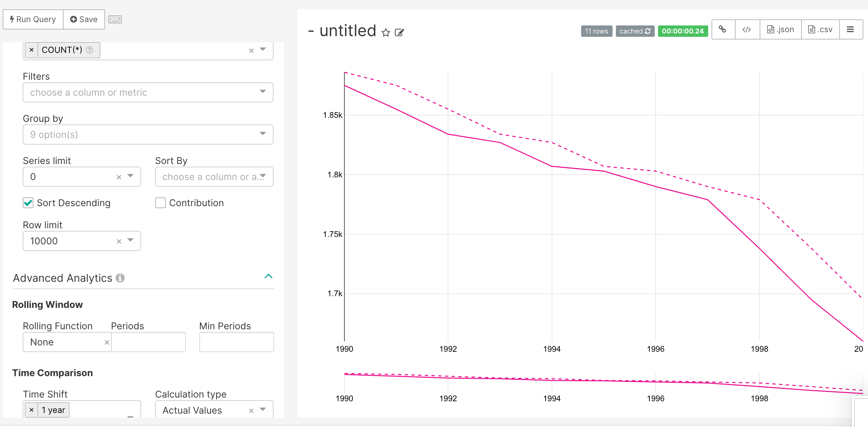868x427 pixels.
Task: Save the current query
Action: [x=84, y=19]
